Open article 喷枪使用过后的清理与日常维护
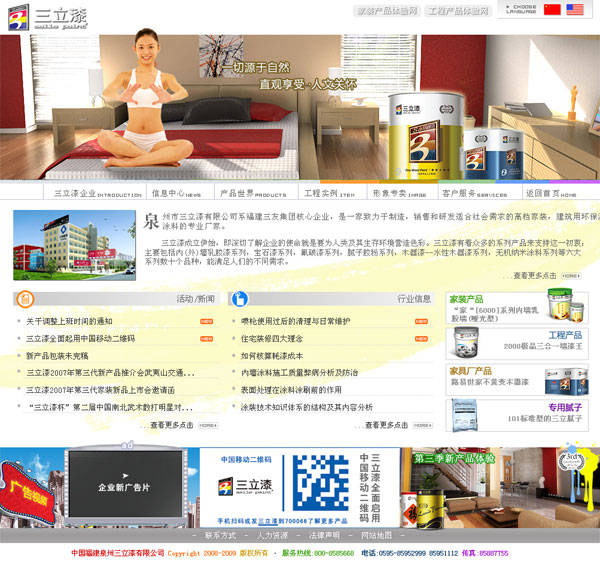This screenshot has height=561, width=600. 295,321
